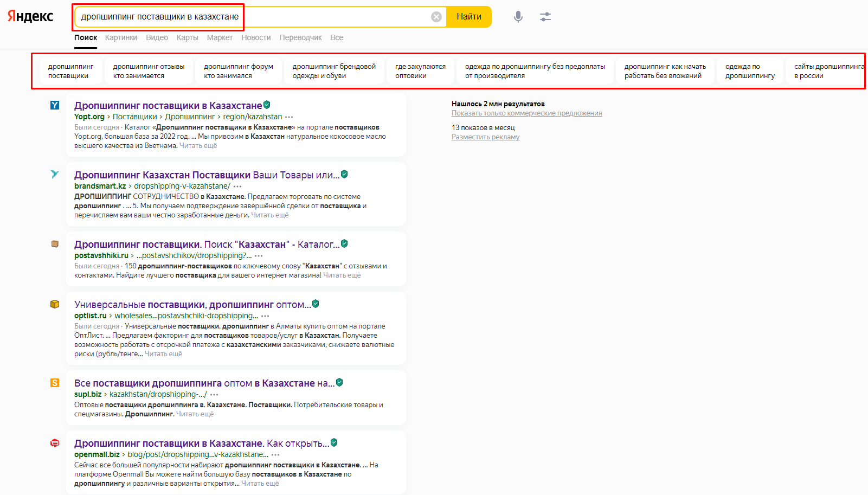Image resolution: width=868 pixels, height=495 pixels.
Task: Select the Поиск tab
Action: tap(86, 37)
